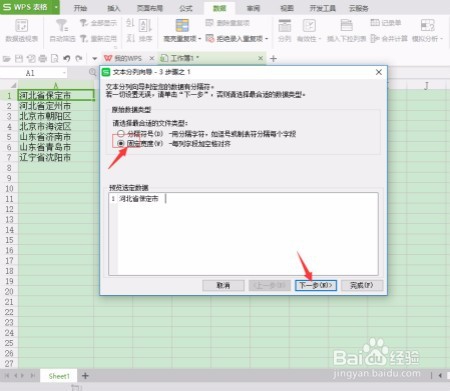Expand the 模拟分析 dropdown arrow
Screen dimensions: 450x391
[x=441, y=39]
